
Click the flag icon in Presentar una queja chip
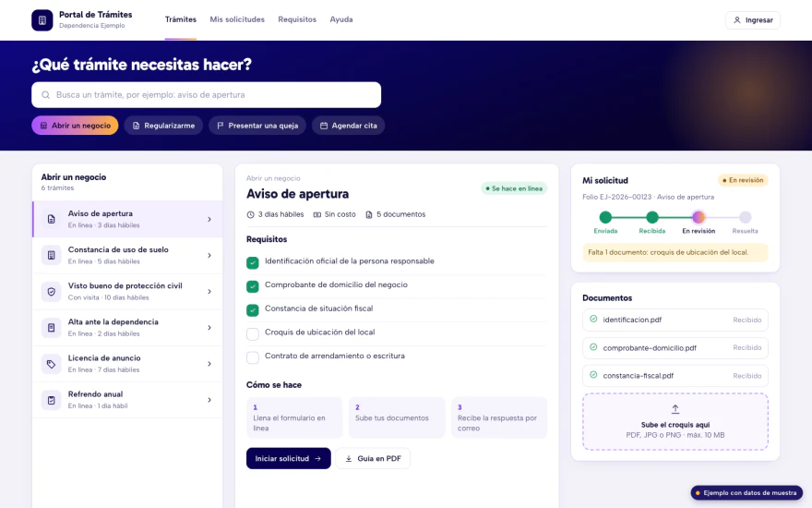click(221, 126)
